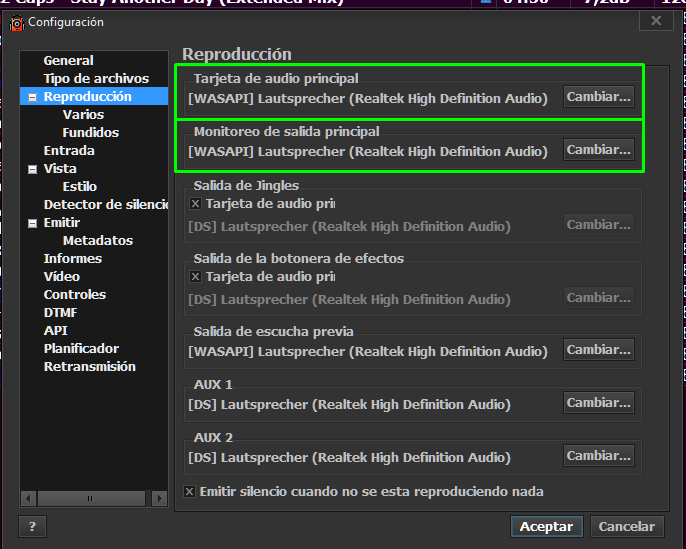Click the sidebar scrollbar left arrow

tap(28, 497)
